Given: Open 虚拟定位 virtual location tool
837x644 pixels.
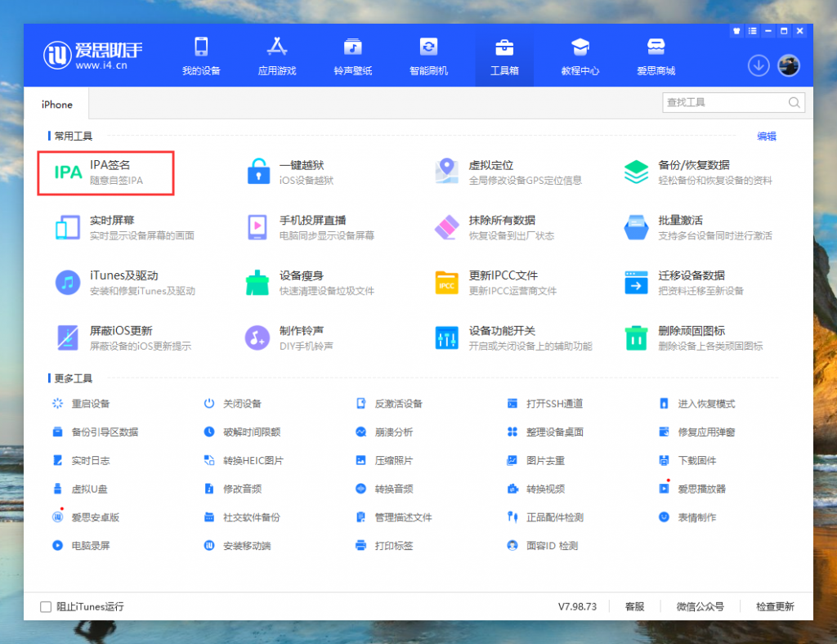Looking at the screenshot, I should pos(484,172).
